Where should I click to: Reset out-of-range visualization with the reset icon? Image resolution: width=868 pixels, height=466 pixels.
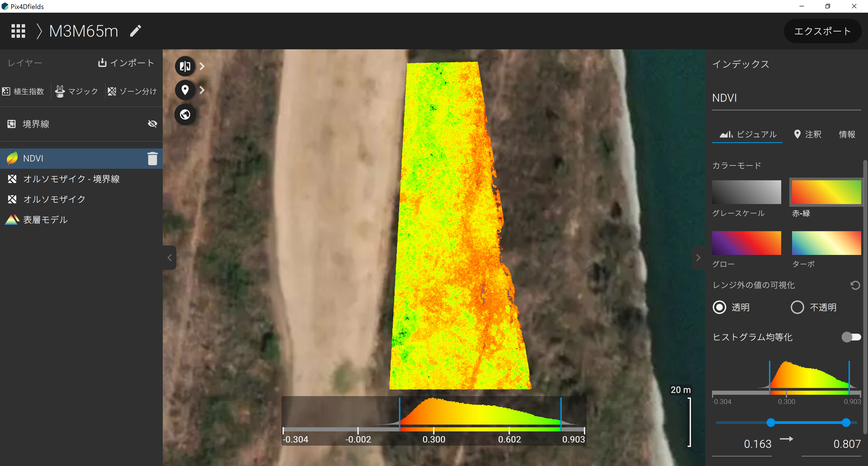coord(855,285)
